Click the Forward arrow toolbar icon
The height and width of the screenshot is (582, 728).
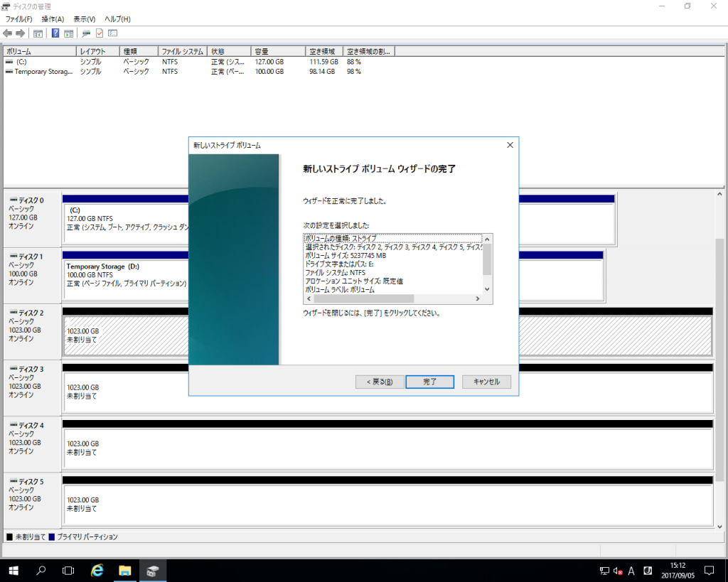pyautogui.click(x=20, y=33)
